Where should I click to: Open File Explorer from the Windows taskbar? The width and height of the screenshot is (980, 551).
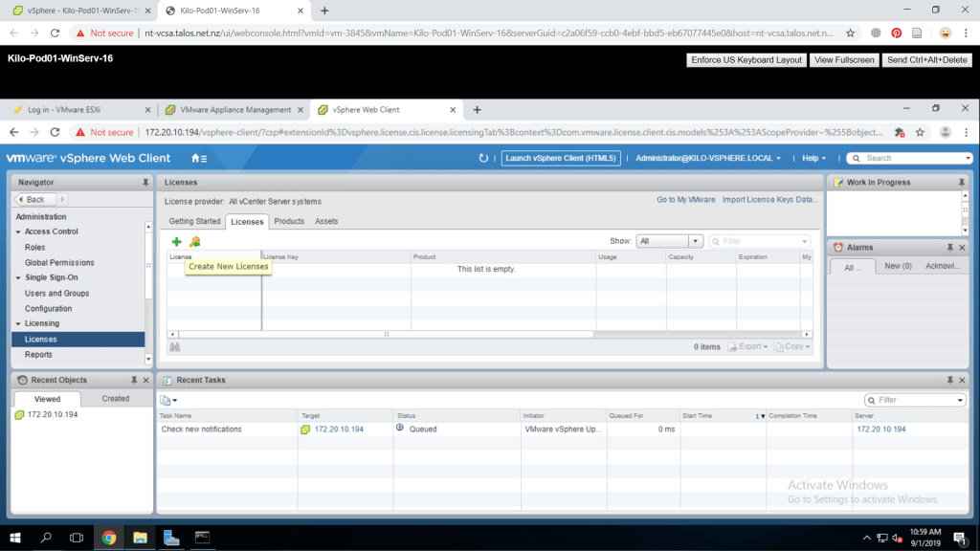pos(140,538)
